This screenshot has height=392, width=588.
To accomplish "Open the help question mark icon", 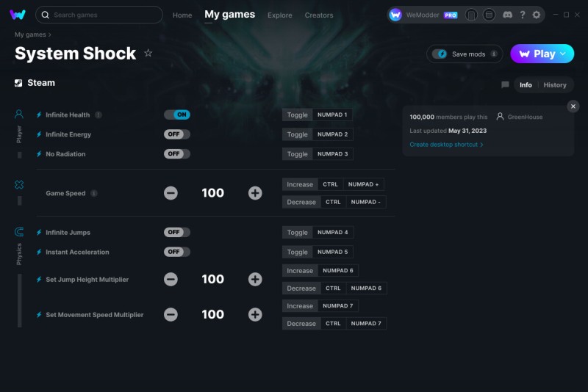I will click(523, 15).
